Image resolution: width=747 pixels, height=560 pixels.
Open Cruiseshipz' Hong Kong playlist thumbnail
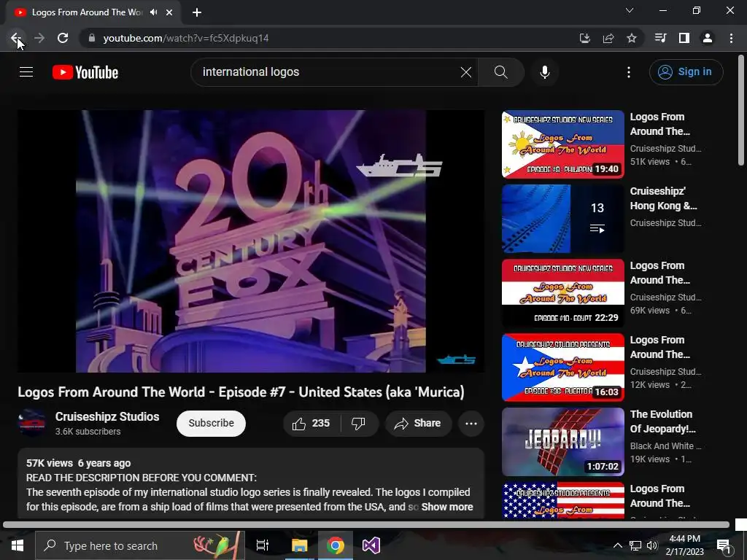(562, 219)
